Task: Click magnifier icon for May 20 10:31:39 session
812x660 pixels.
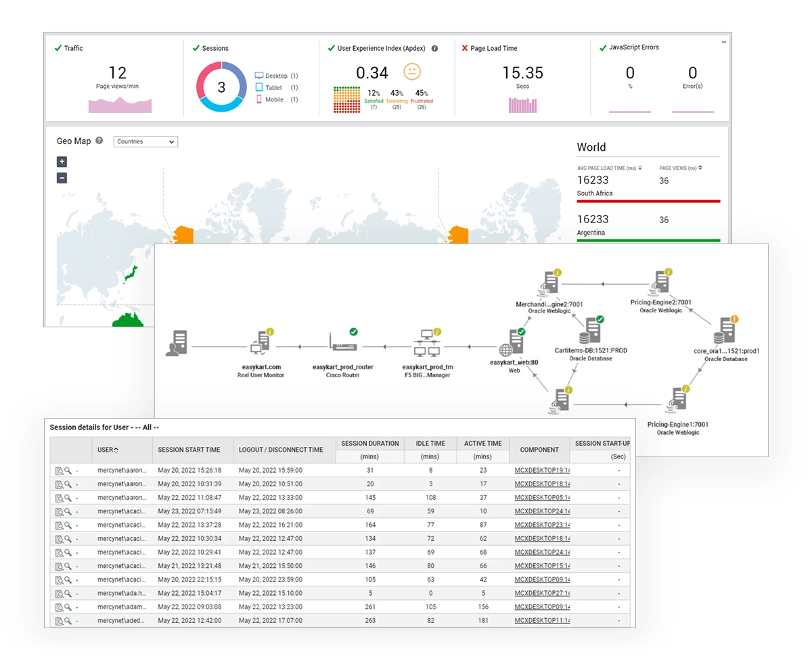Action: point(68,484)
